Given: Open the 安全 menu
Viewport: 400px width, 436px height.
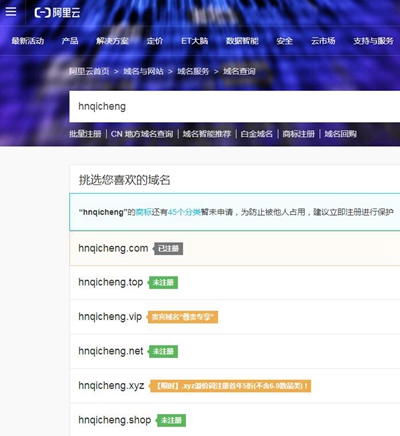Looking at the screenshot, I should [284, 41].
